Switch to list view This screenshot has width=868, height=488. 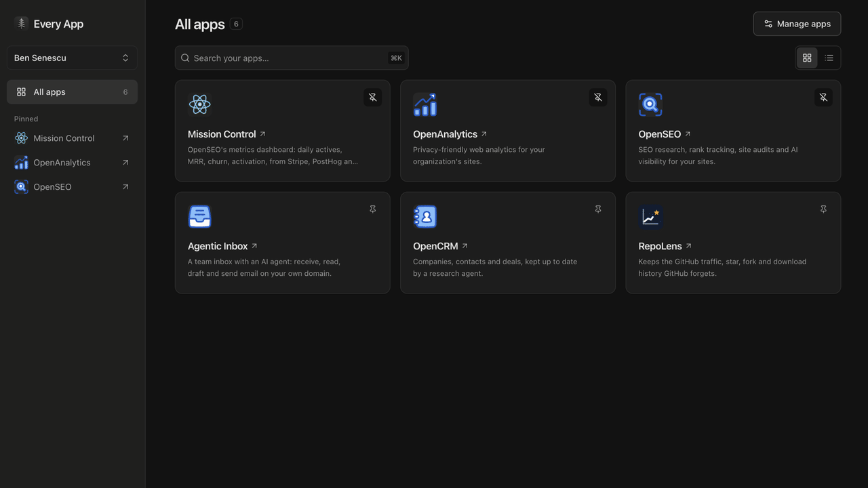829,58
